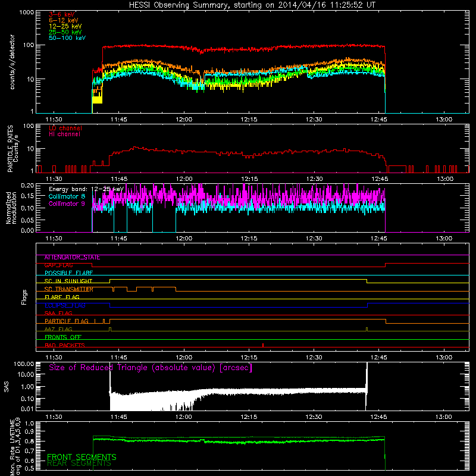Click the 12:00 tick under the counts plot

(x=184, y=120)
